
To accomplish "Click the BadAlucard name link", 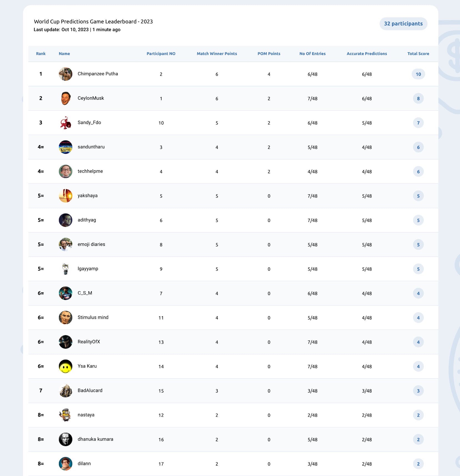I will coord(90,390).
